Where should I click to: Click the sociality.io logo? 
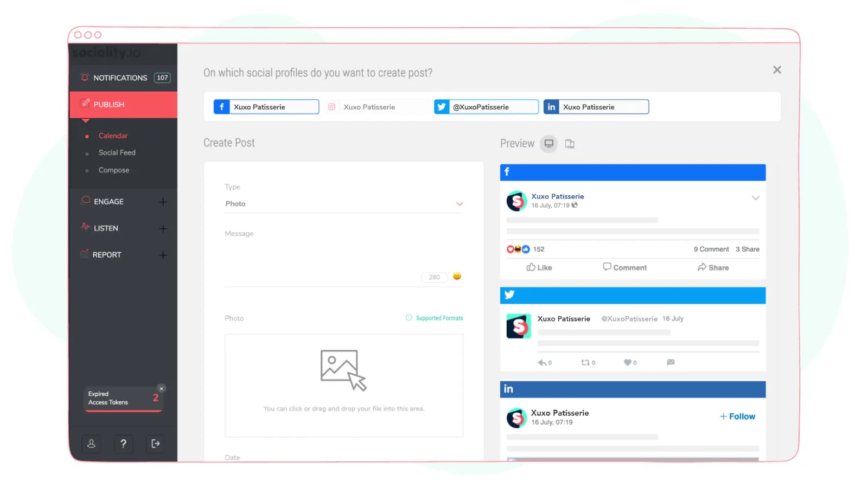(x=106, y=53)
